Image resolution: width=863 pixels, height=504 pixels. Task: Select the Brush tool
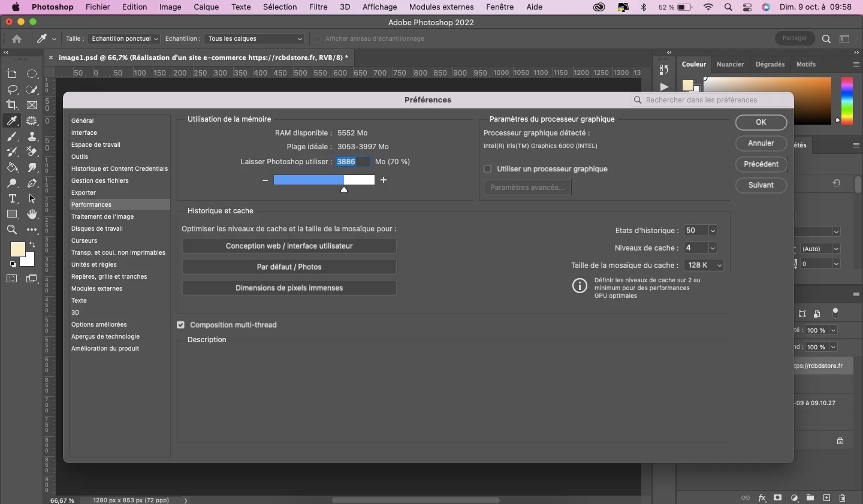click(x=12, y=137)
